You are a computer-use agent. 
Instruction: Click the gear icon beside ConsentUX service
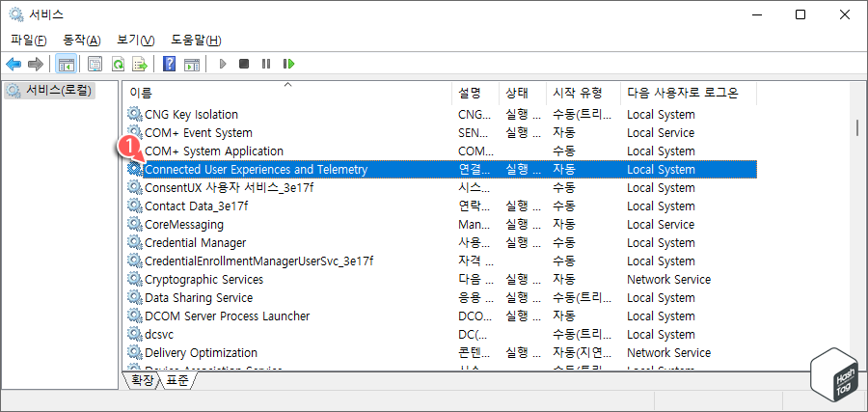coord(134,187)
